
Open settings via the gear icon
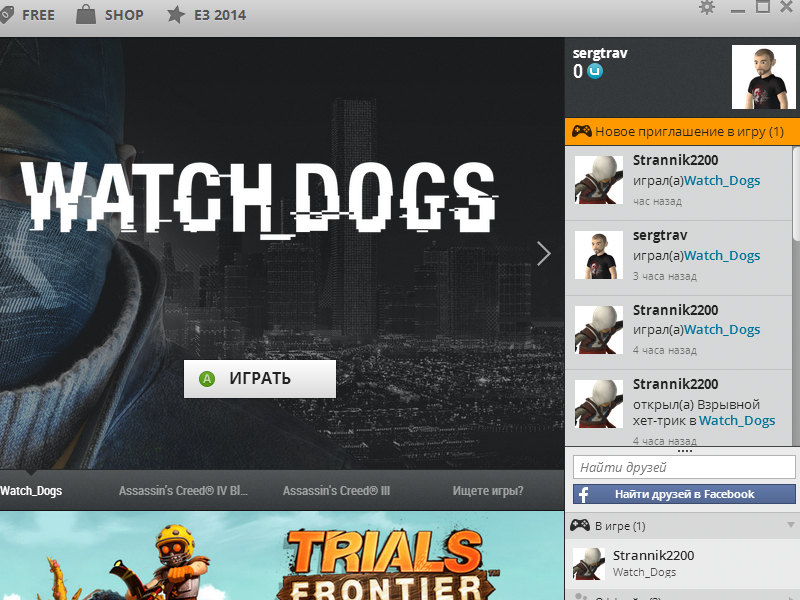pos(707,8)
